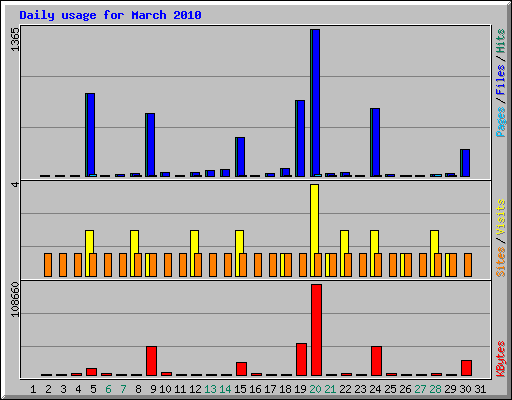Click green day number 21 on the x-axis
The width and height of the screenshot is (512, 400).
330,389
